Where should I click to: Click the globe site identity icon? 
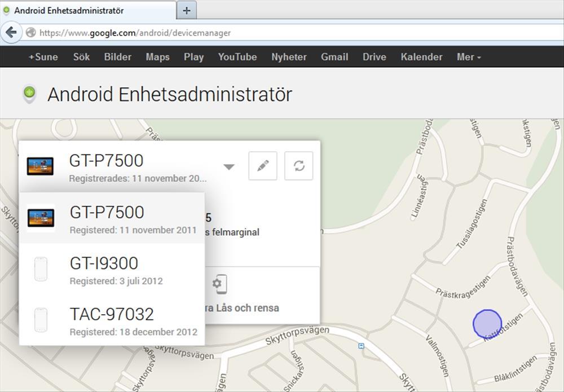point(31,33)
